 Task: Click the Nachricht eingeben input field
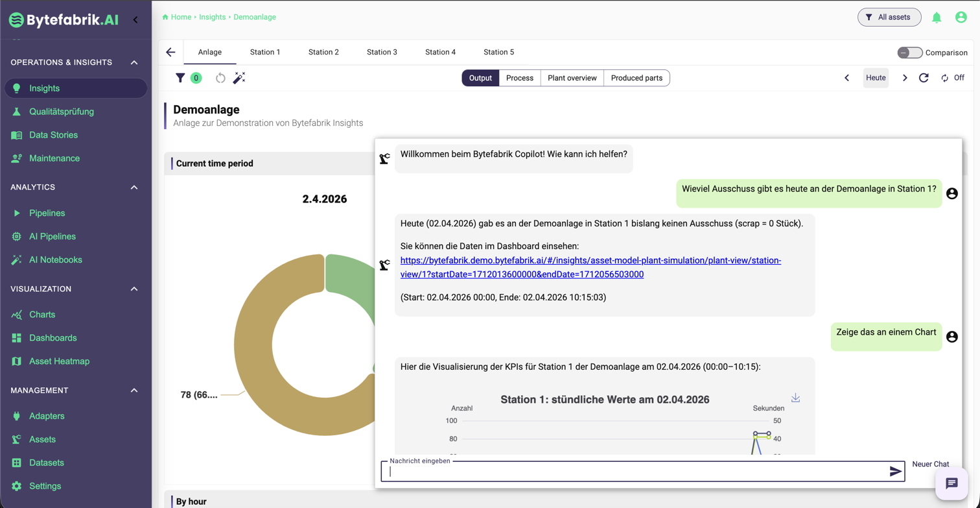[635, 472]
